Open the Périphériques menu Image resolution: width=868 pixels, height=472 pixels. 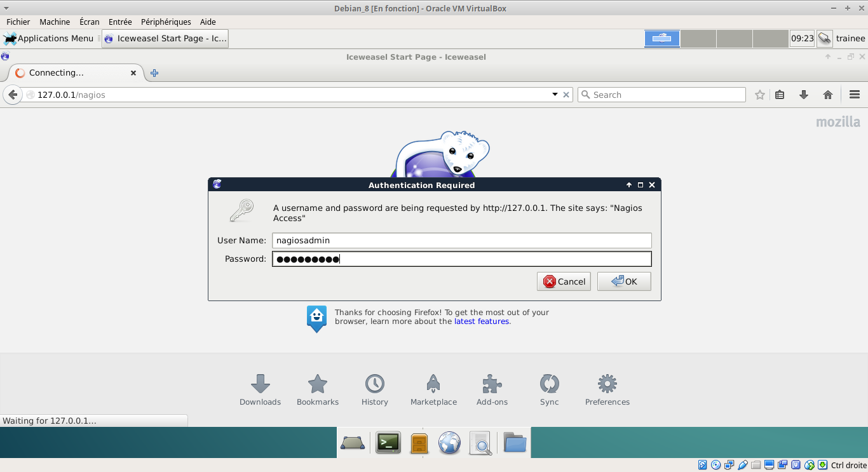click(166, 22)
